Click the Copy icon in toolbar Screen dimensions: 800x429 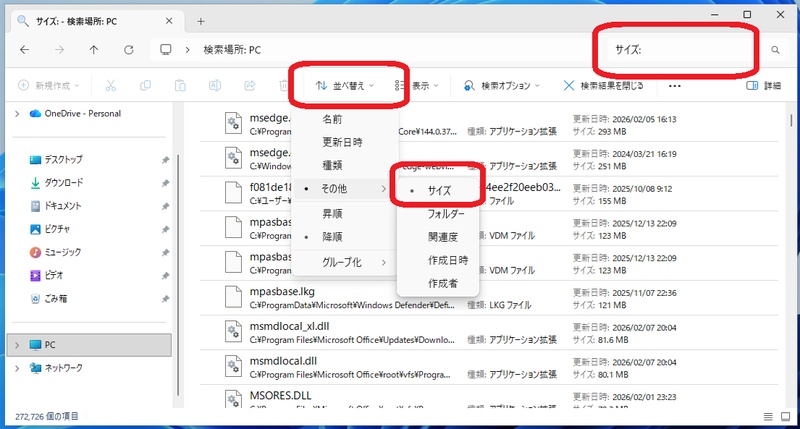[145, 86]
